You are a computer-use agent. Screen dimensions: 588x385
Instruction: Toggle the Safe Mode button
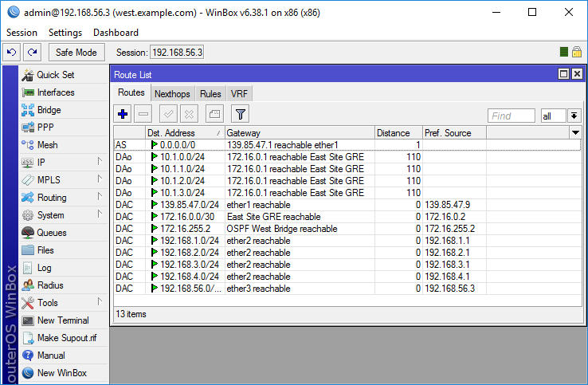76,52
